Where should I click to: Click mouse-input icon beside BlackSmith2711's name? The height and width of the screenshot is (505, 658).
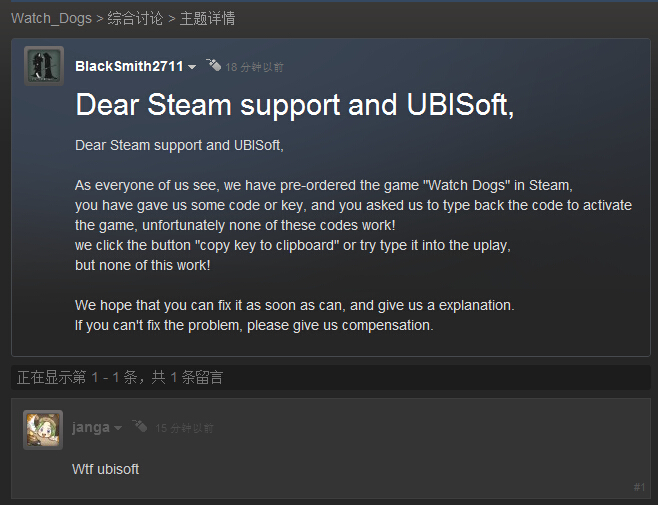point(213,66)
